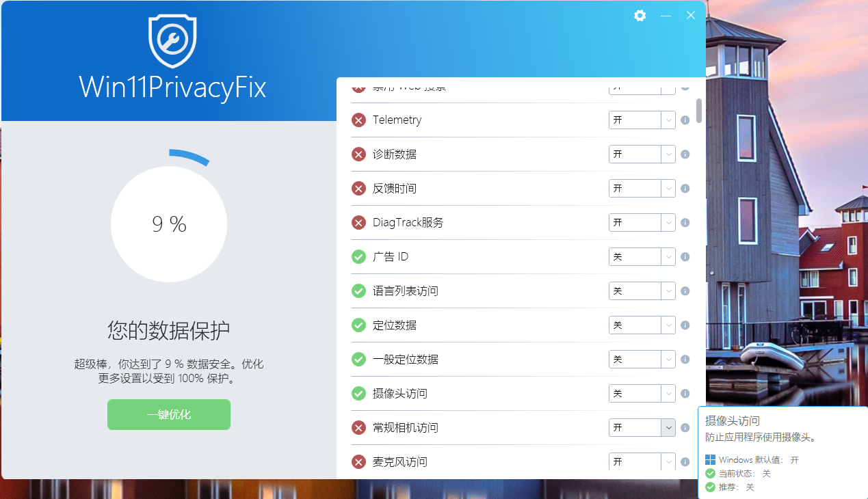Click the info icon beside 广告 ID

click(685, 257)
